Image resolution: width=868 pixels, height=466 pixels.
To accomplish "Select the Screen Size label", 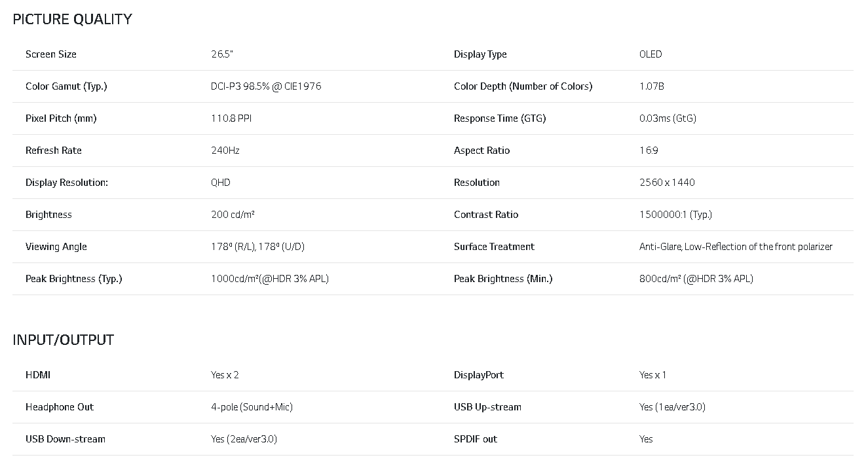I will click(x=50, y=54).
